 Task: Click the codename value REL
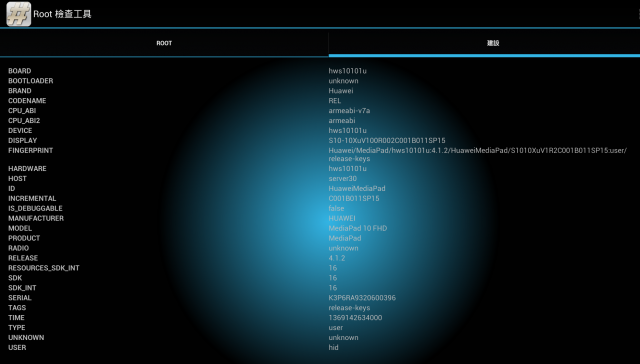click(x=335, y=101)
